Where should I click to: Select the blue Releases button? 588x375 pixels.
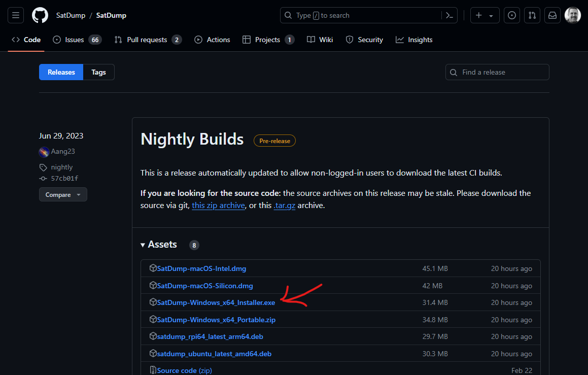click(x=61, y=72)
